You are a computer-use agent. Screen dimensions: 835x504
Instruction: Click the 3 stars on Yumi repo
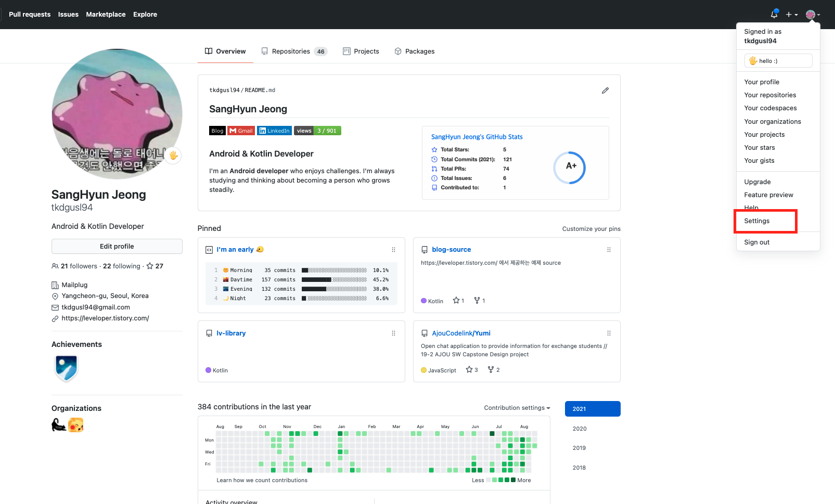tap(472, 370)
